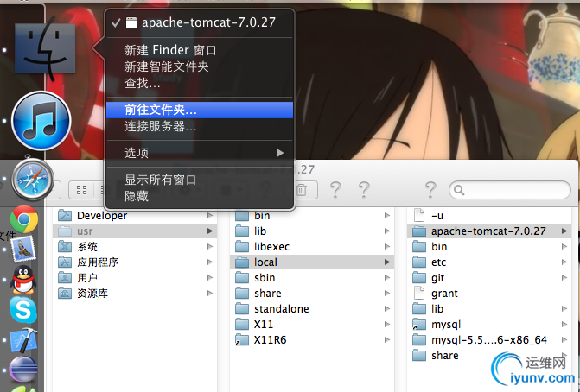Expand arrow beside standalone folder
580x392 pixels.
(387, 308)
